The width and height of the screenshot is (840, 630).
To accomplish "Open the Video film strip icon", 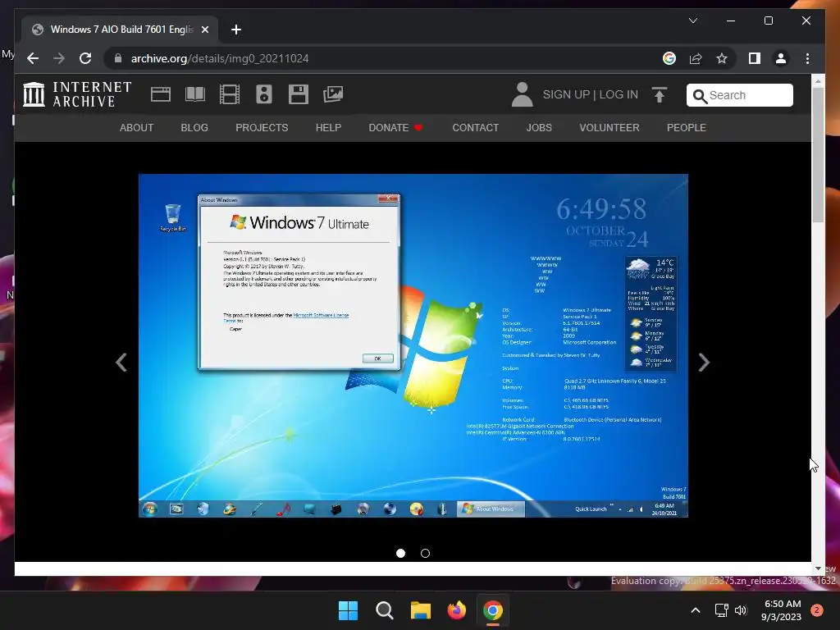I will [230, 94].
